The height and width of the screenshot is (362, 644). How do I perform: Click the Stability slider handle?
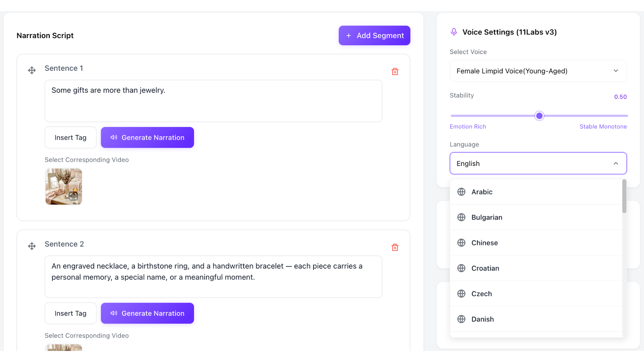539,116
